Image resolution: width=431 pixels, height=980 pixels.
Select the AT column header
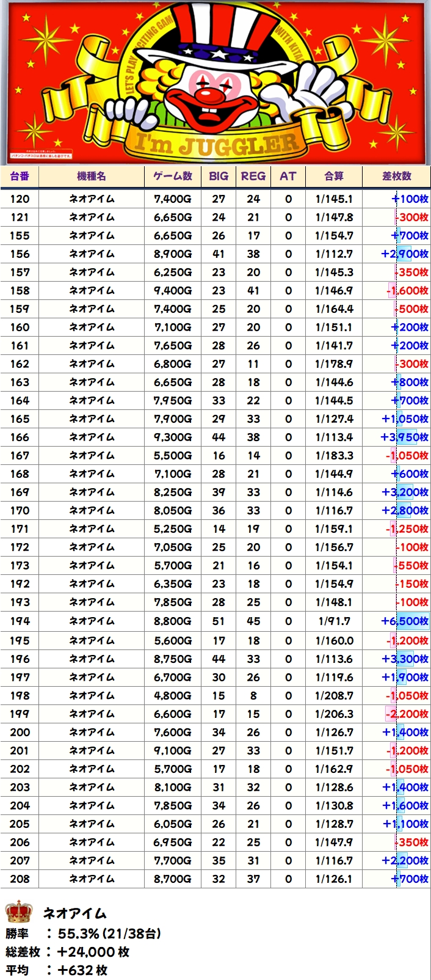288,177
